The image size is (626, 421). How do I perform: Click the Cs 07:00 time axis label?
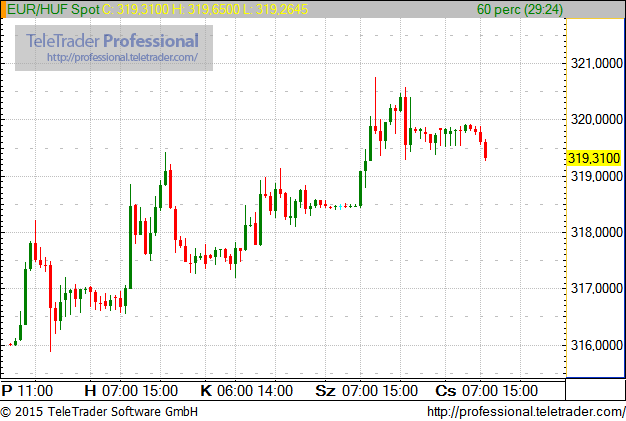coord(467,391)
